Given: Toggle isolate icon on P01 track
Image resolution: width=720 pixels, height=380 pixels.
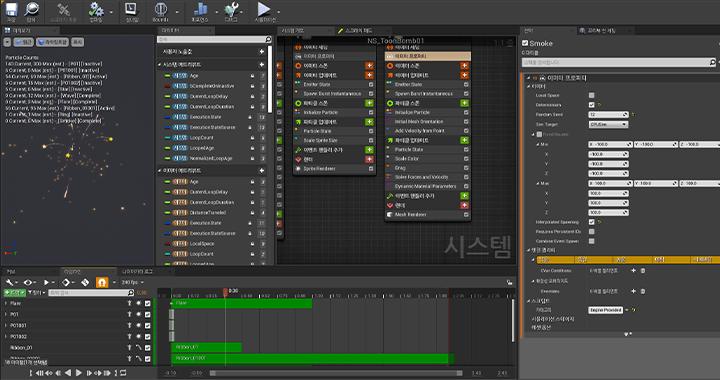Looking at the screenshot, I should point(129,314).
